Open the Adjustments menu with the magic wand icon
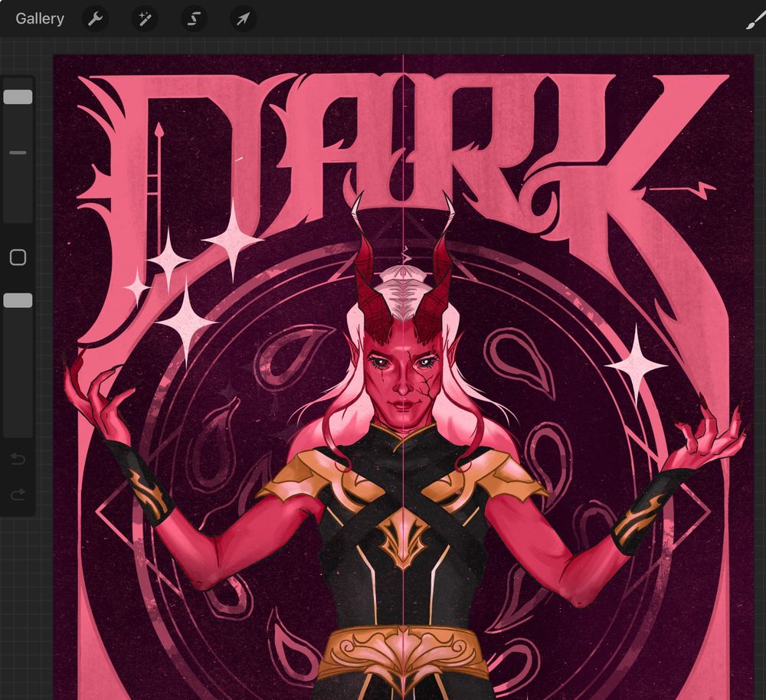The width and height of the screenshot is (766, 700). 144,18
